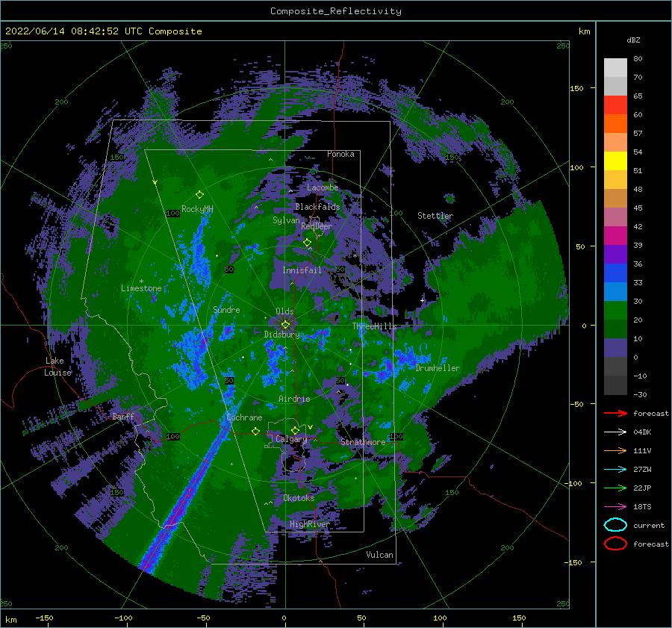The width and height of the screenshot is (672, 628).
Task: Click the Sundre label
Action: (226, 310)
